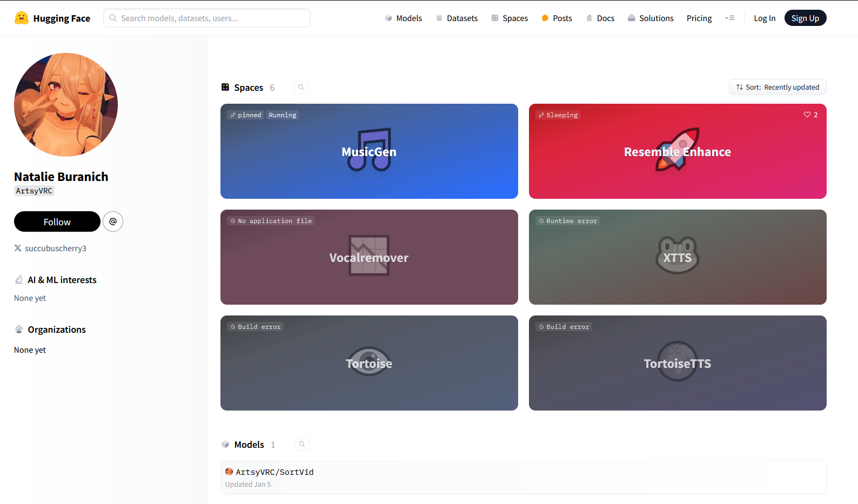Click the Natalie Buranich name heading
The width and height of the screenshot is (858, 504).
(x=61, y=177)
